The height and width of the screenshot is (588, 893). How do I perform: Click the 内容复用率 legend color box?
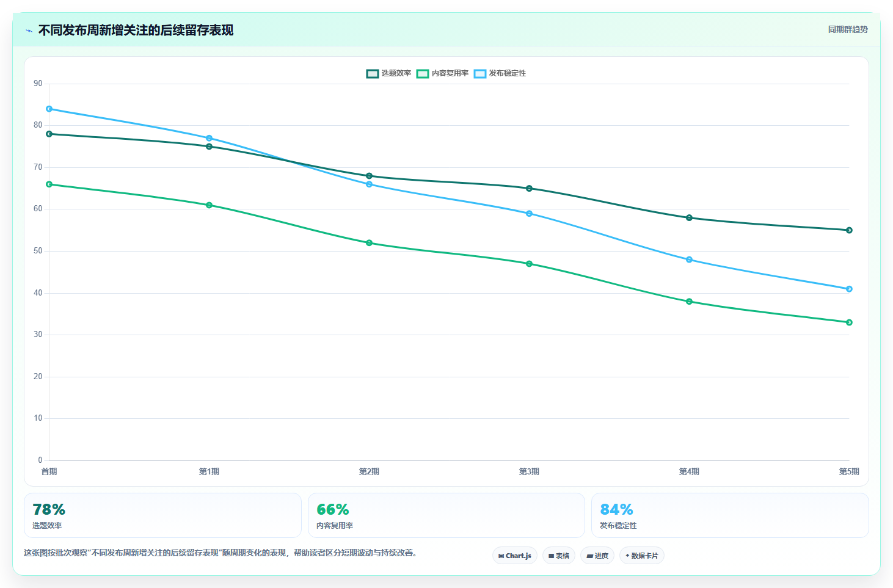click(x=423, y=73)
